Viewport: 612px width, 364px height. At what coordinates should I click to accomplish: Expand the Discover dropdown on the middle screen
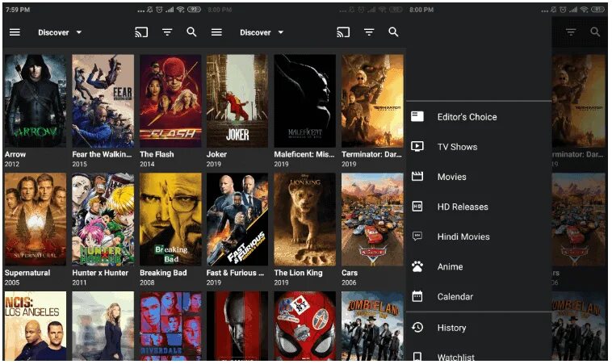(x=262, y=32)
